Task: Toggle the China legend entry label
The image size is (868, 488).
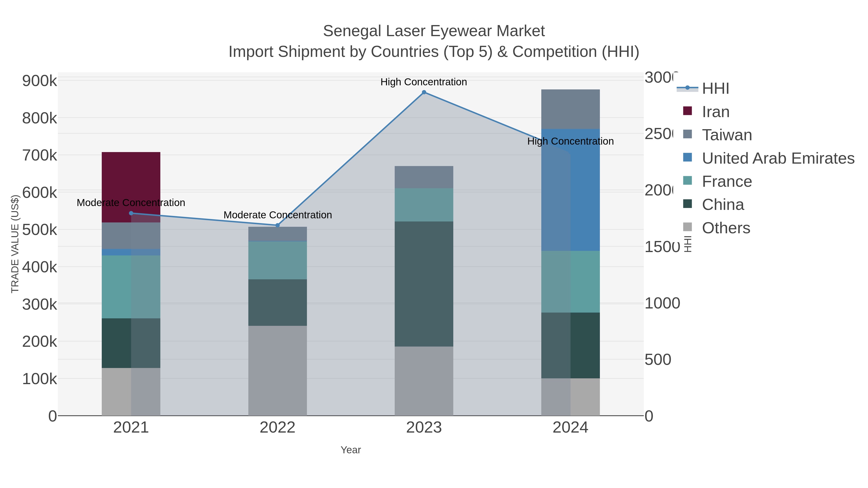Action: click(723, 204)
